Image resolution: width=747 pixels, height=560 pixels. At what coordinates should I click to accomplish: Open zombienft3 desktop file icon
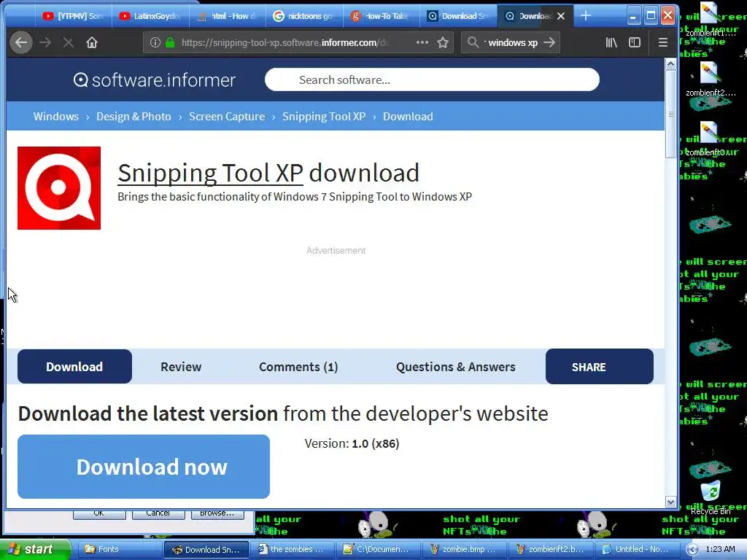pyautogui.click(x=710, y=139)
